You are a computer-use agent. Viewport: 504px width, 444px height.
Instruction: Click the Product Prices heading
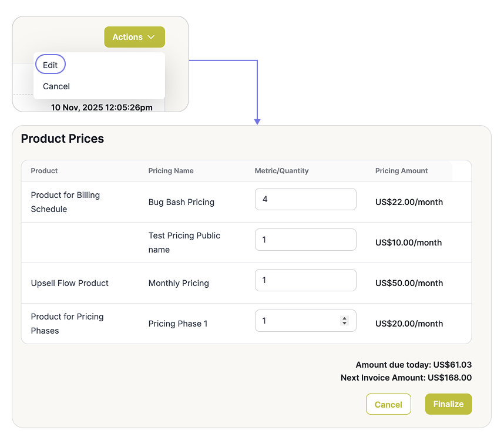62,139
